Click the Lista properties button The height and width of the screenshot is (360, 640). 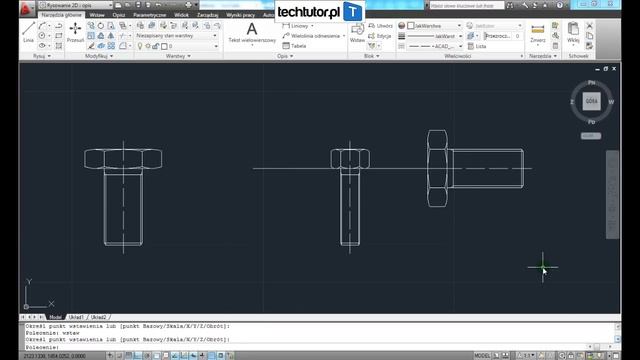477,46
